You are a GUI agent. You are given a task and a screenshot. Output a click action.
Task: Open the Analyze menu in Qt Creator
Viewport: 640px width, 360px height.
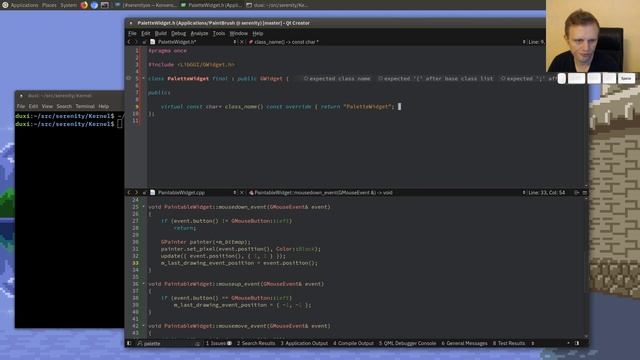tap(199, 33)
